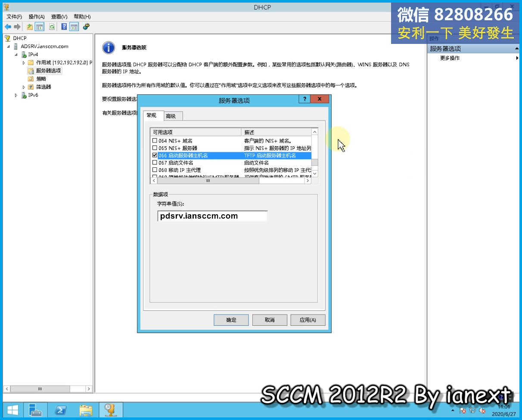Uncheck the 066 启动服务器主机名 checkbox

pyautogui.click(x=155, y=155)
